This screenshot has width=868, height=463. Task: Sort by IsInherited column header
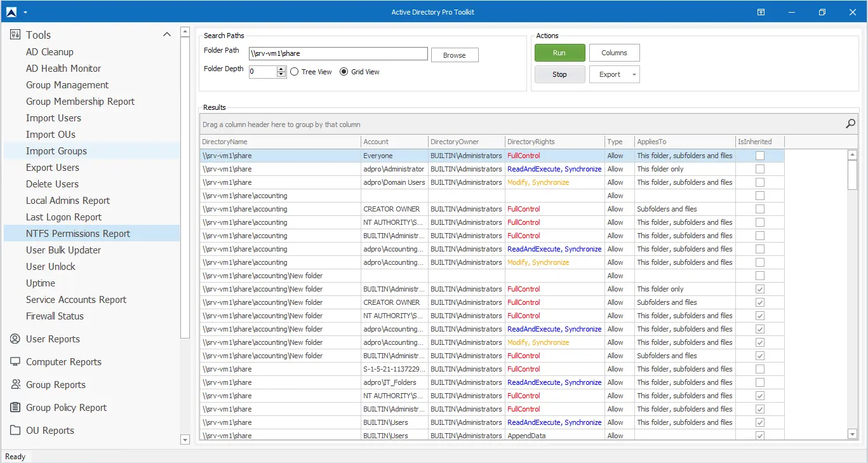pos(759,142)
